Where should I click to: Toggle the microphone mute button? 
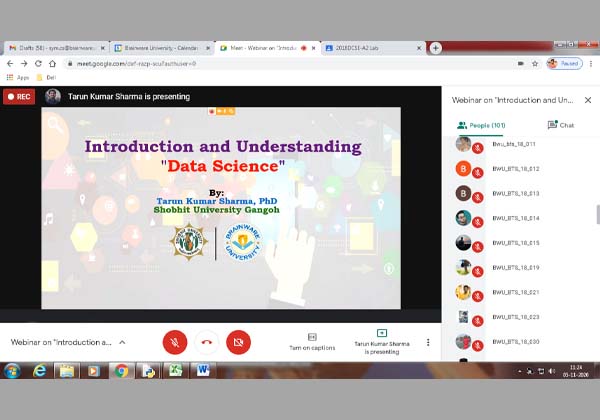click(175, 341)
